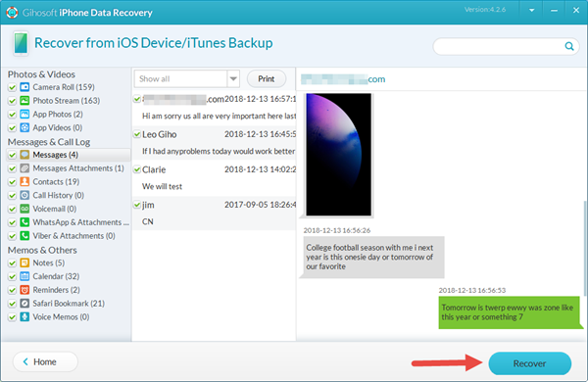Screen dimensions: 588x382
Task: Click the Safari Bookmark compass icon
Action: point(24,304)
